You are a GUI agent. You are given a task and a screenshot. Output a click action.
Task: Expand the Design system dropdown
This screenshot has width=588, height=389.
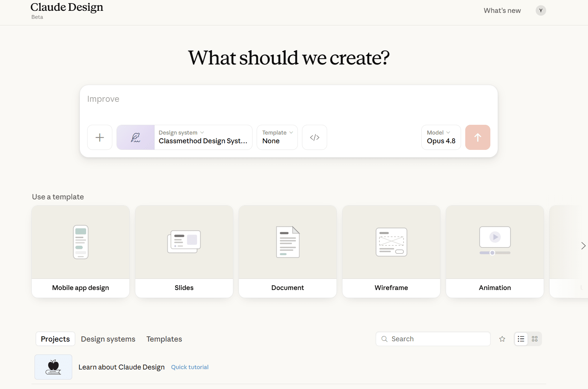[x=203, y=137]
